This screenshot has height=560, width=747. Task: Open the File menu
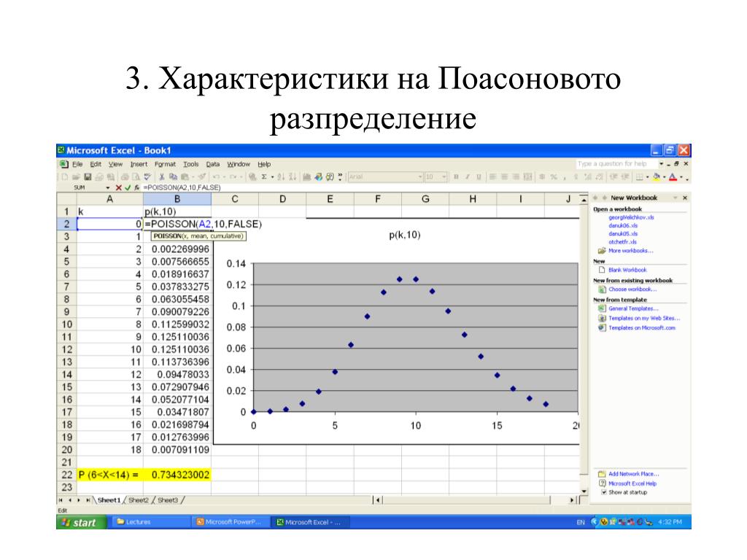pos(77,164)
